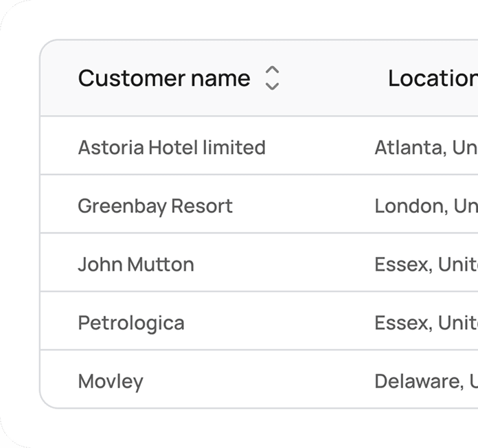Click the London location cell

pyautogui.click(x=426, y=206)
